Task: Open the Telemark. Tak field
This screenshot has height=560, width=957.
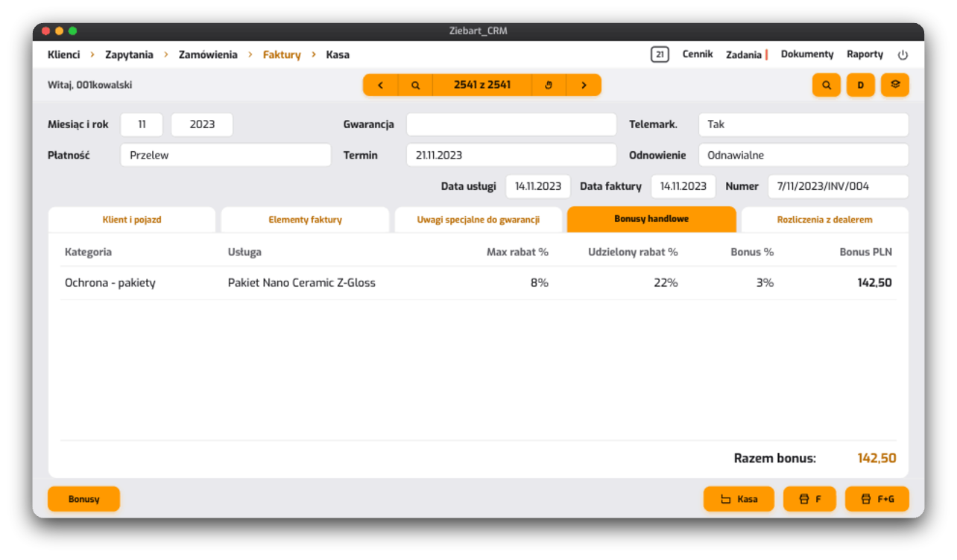Action: [x=803, y=124]
